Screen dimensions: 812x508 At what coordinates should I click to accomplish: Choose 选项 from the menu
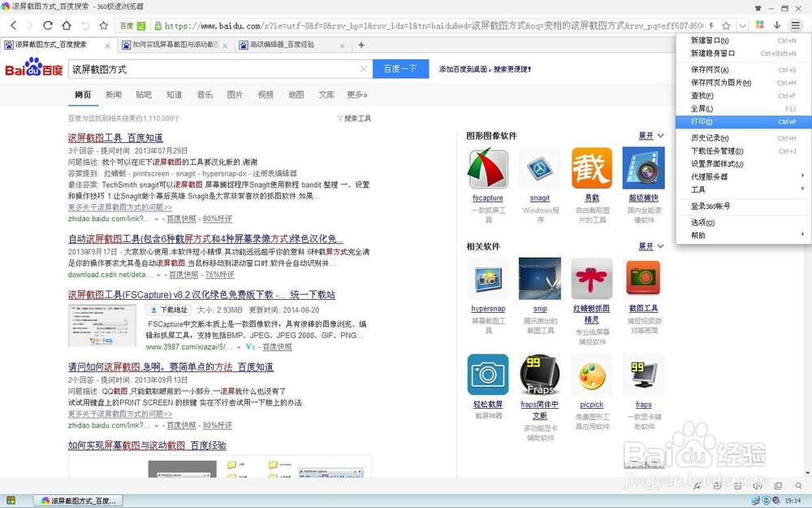[x=744, y=223]
